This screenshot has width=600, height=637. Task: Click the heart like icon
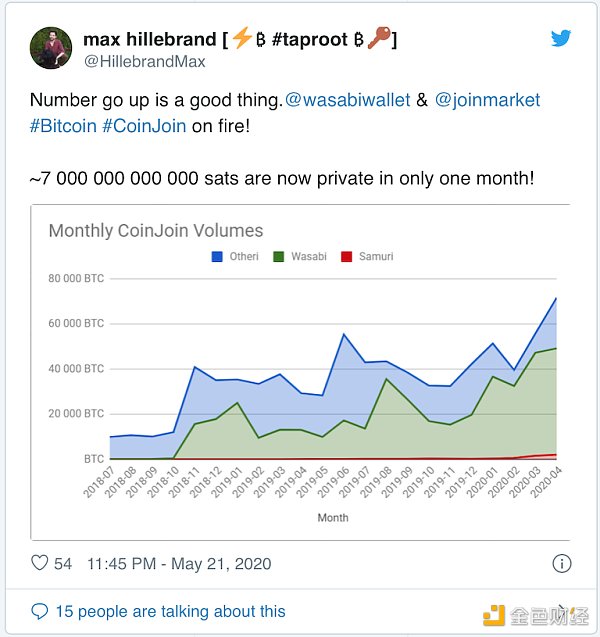[x=40, y=563]
